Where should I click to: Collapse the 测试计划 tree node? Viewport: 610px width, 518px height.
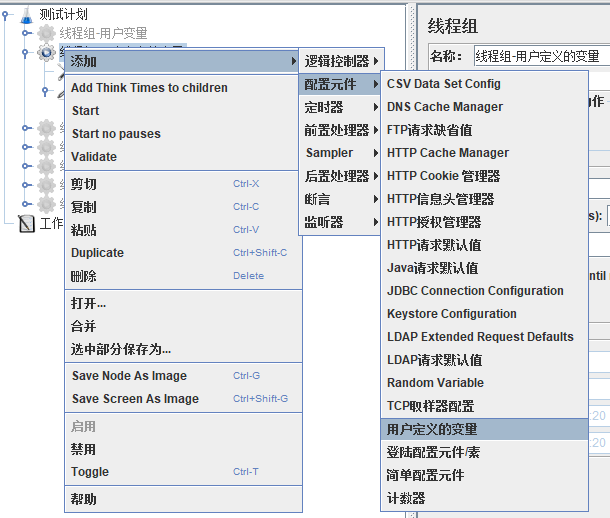[x=5, y=15]
